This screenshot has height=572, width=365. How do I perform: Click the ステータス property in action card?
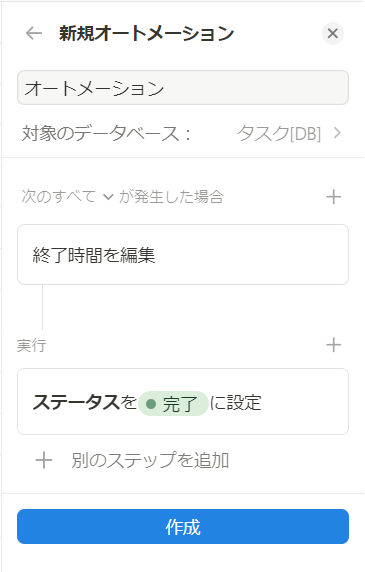[76, 402]
